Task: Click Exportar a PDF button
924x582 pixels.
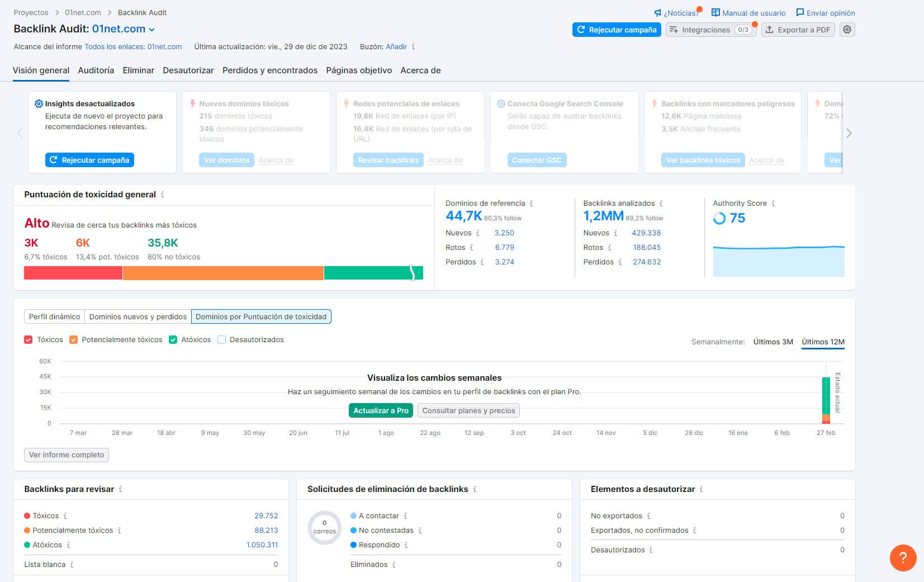Action: coord(798,30)
